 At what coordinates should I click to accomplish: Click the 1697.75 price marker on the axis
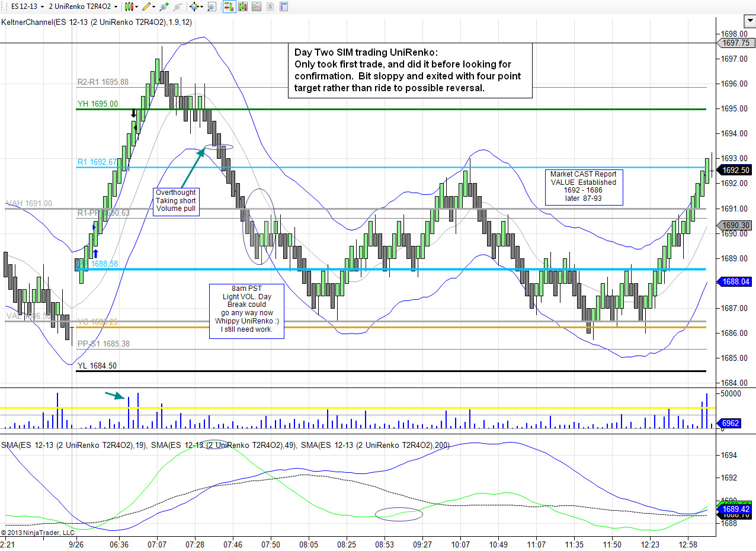pos(736,43)
